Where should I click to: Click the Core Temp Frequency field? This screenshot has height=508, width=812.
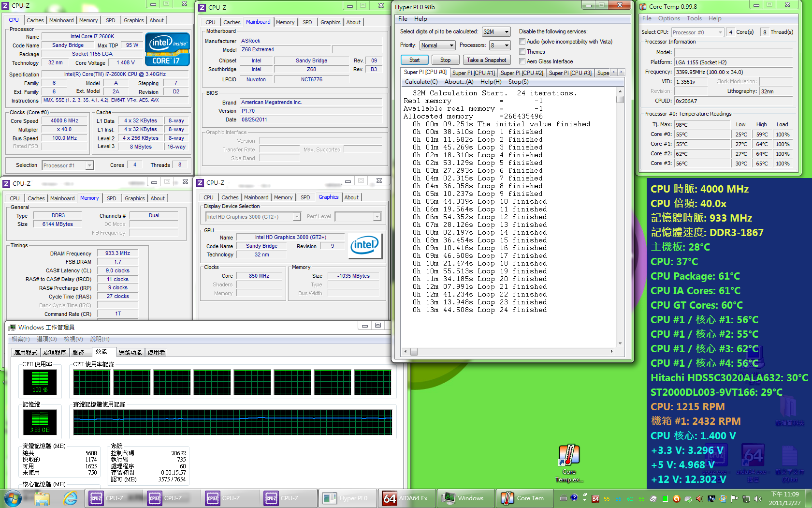pos(734,72)
